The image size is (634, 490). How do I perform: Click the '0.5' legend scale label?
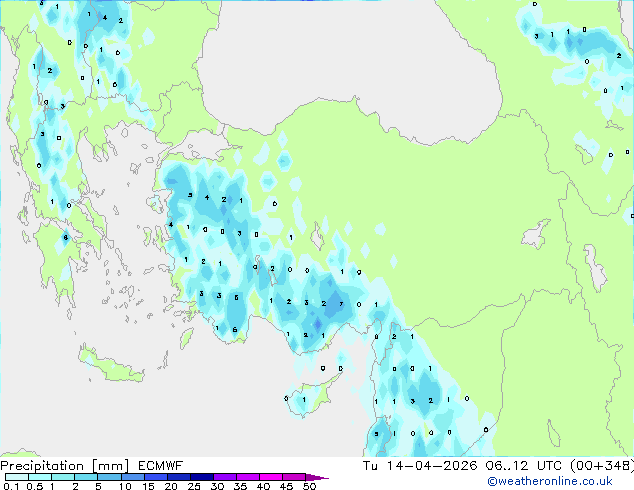(34, 486)
